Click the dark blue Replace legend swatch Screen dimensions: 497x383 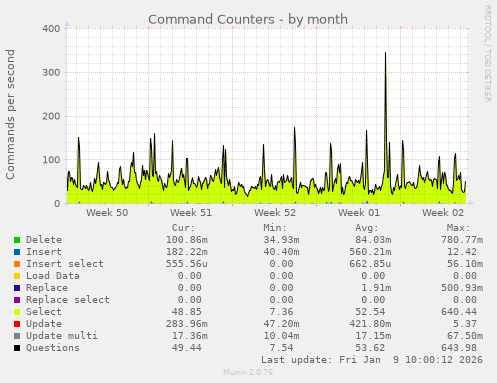pyautogui.click(x=17, y=288)
